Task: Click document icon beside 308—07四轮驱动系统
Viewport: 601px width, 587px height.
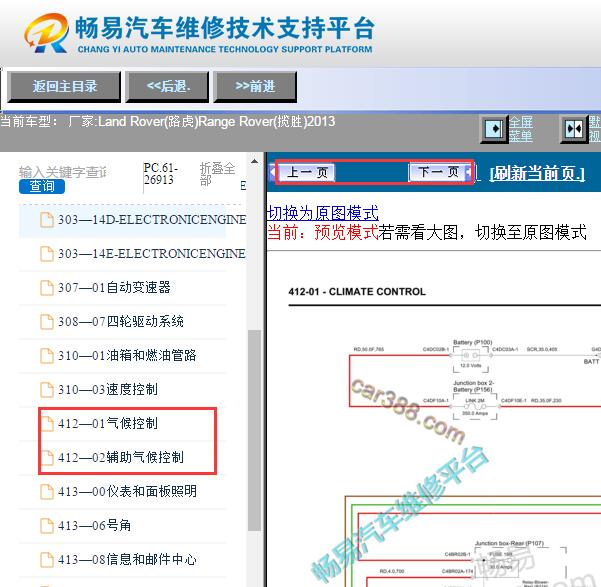Action: [x=47, y=322]
